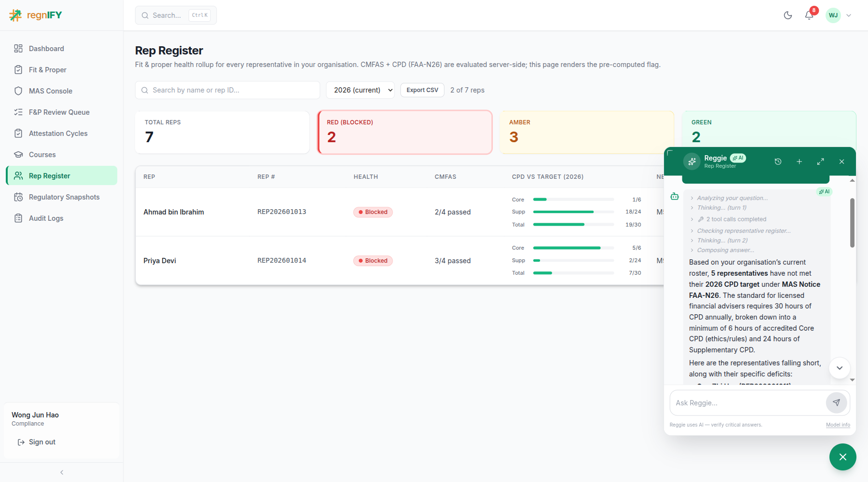Click the Reggie sparkle avatar icon
The height and width of the screenshot is (482, 868).
(692, 161)
